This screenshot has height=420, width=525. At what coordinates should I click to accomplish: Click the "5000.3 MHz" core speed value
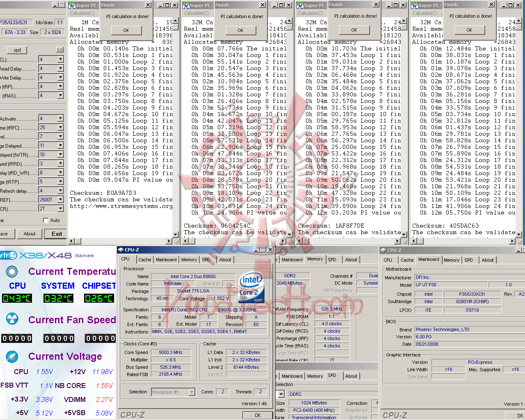(x=171, y=352)
